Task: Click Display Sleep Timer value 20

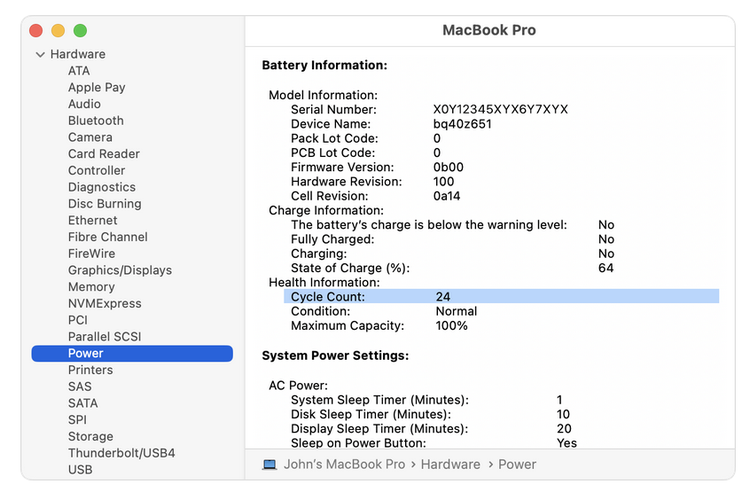Action: click(x=564, y=429)
